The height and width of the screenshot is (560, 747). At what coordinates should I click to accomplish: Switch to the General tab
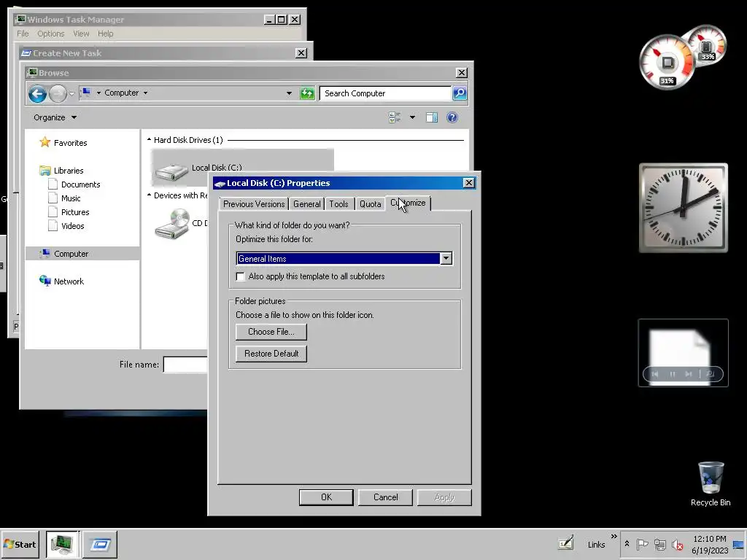pyautogui.click(x=307, y=204)
